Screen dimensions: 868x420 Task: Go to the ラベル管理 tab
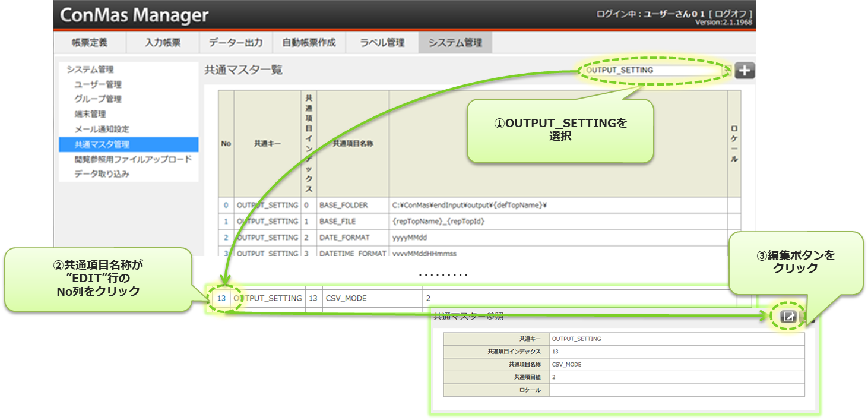pyautogui.click(x=382, y=43)
